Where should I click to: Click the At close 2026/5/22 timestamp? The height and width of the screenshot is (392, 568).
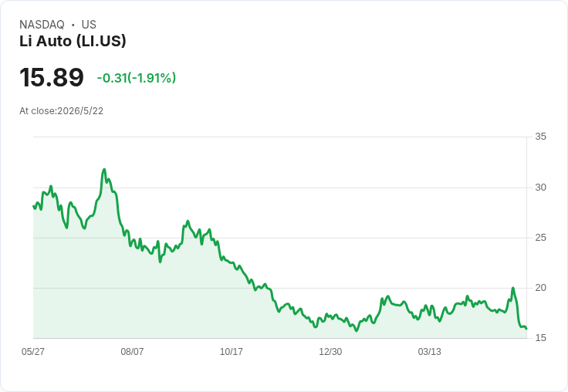coord(61,111)
